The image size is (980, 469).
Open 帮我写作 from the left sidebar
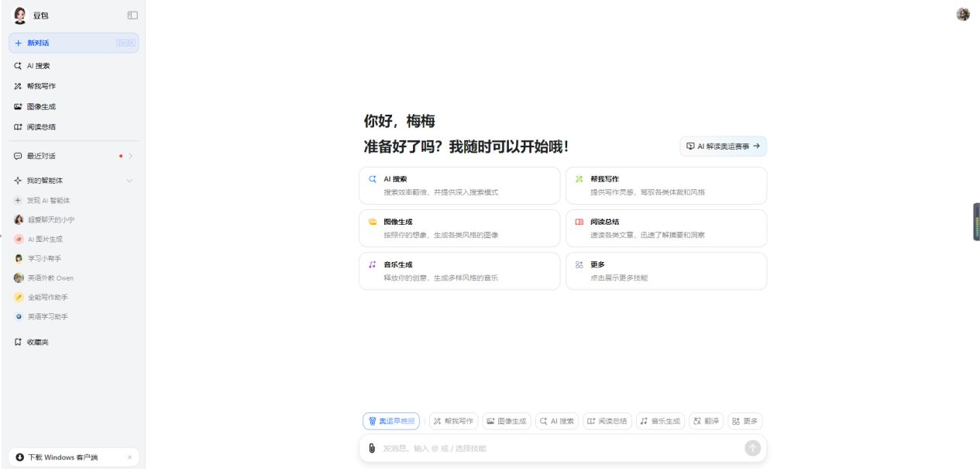(74, 86)
